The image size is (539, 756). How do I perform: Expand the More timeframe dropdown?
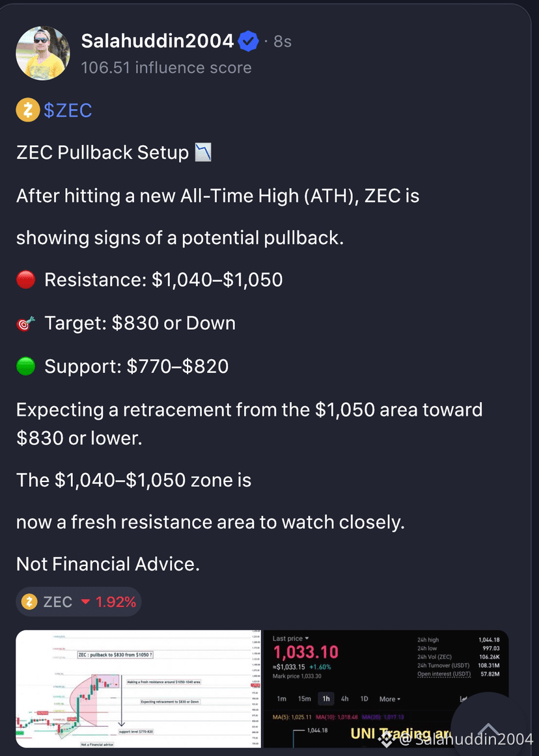tap(390, 699)
